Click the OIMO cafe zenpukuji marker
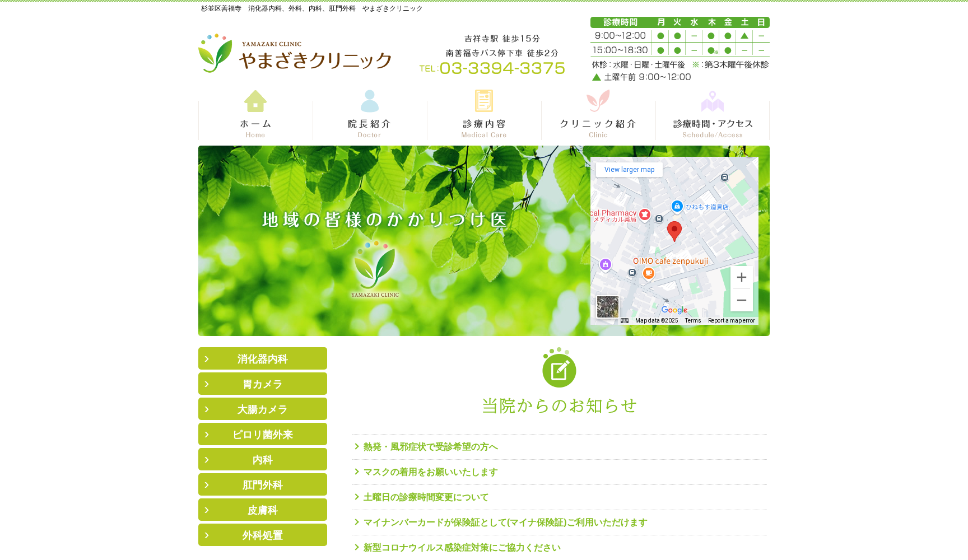Image resolution: width=968 pixels, height=560 pixels. click(x=649, y=273)
